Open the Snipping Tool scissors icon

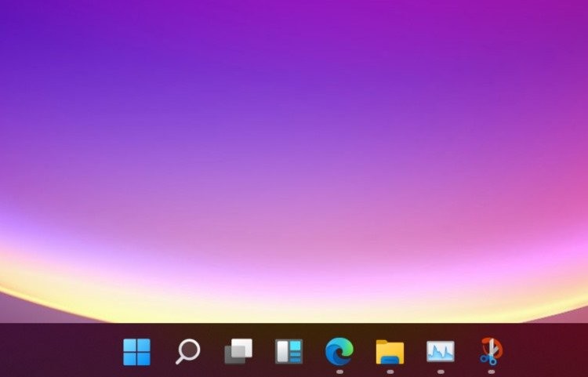(x=492, y=351)
